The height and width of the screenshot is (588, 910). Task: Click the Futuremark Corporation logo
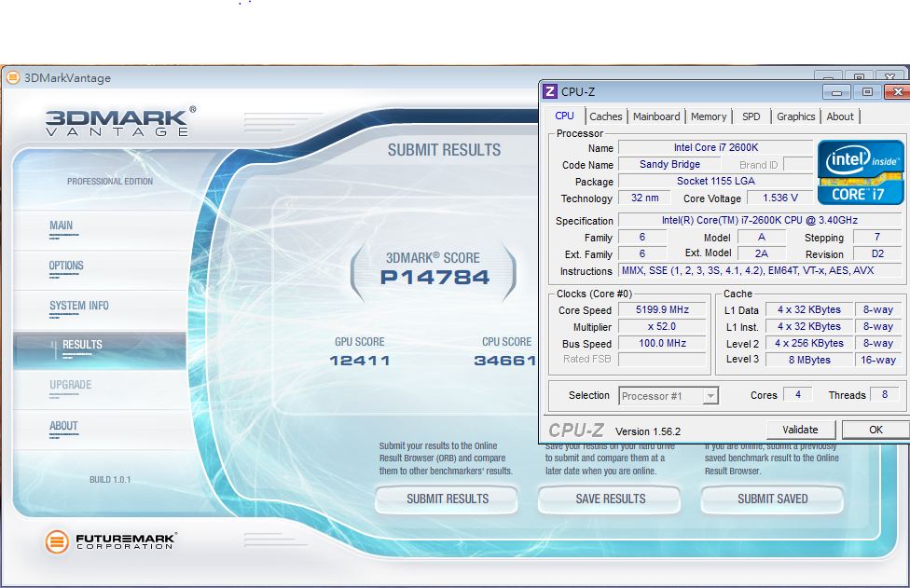(111, 541)
